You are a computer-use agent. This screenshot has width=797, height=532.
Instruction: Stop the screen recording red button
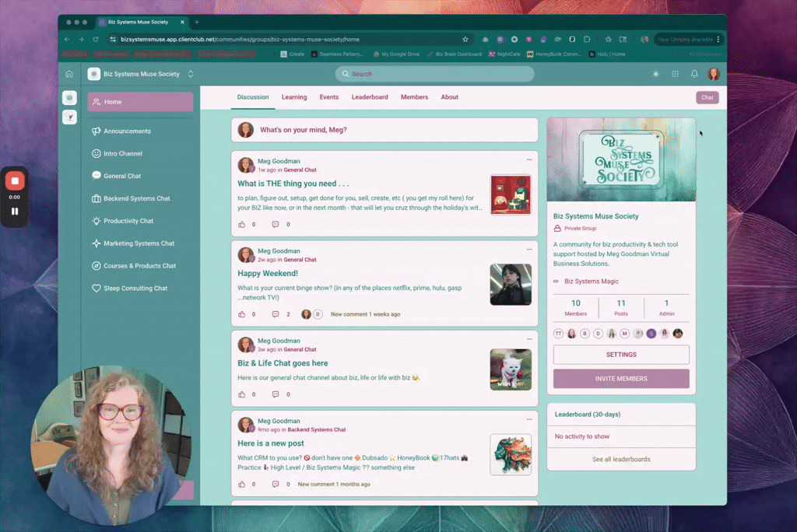click(15, 181)
